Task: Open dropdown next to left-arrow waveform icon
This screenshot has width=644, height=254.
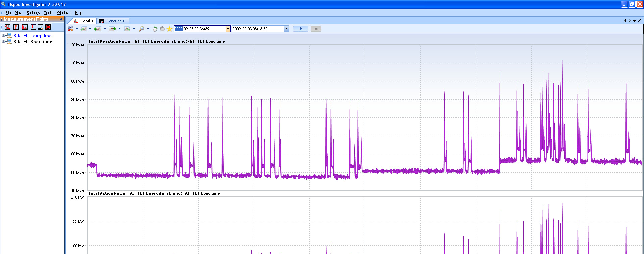Action: tap(105, 29)
